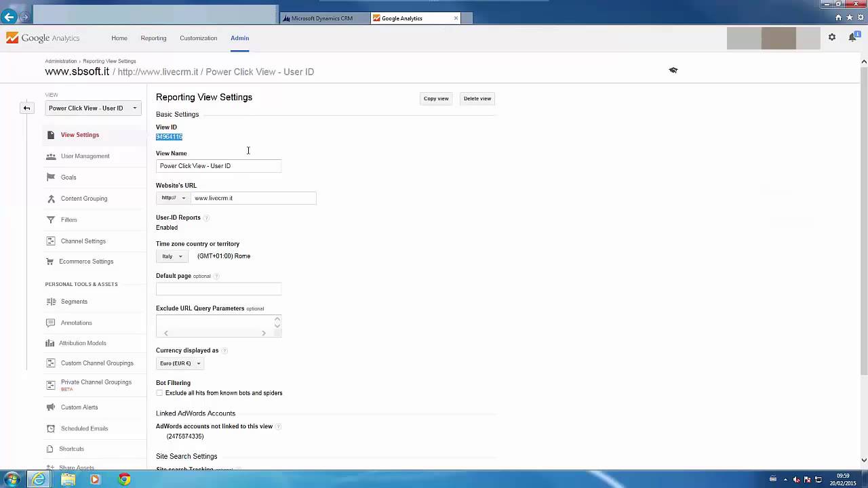Click the Channel Settings icon
The image size is (868, 488).
pyautogui.click(x=51, y=241)
